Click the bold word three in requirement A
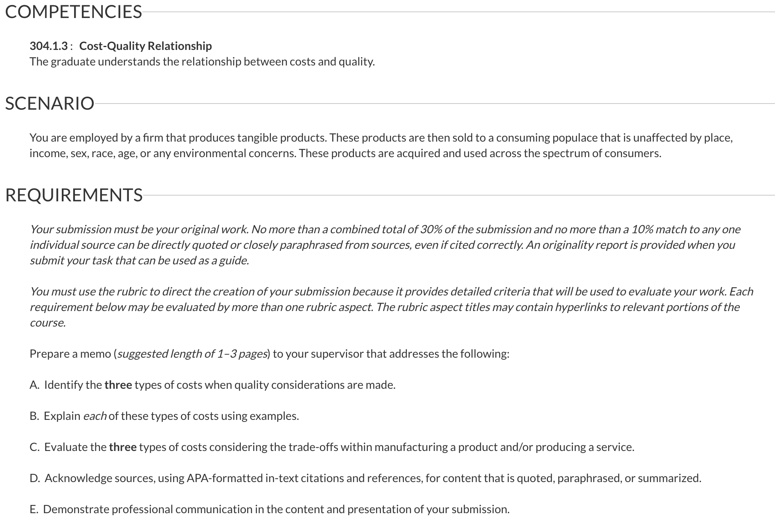The width and height of the screenshot is (775, 532). 118,385
